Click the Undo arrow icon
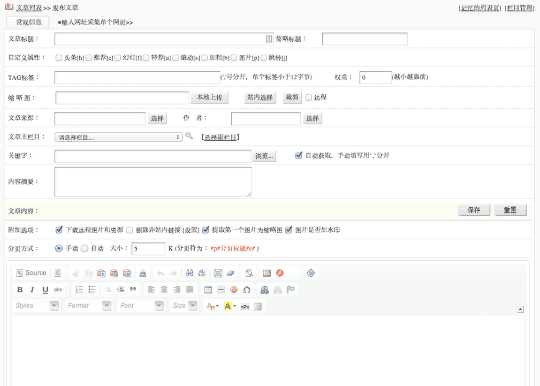Viewport: 540px width, 386px height. (x=160, y=273)
